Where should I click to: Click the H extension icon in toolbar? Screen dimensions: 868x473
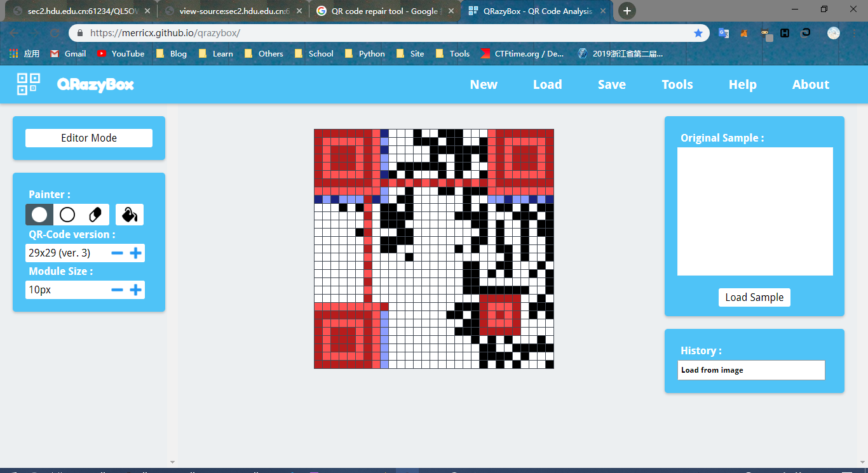point(785,33)
